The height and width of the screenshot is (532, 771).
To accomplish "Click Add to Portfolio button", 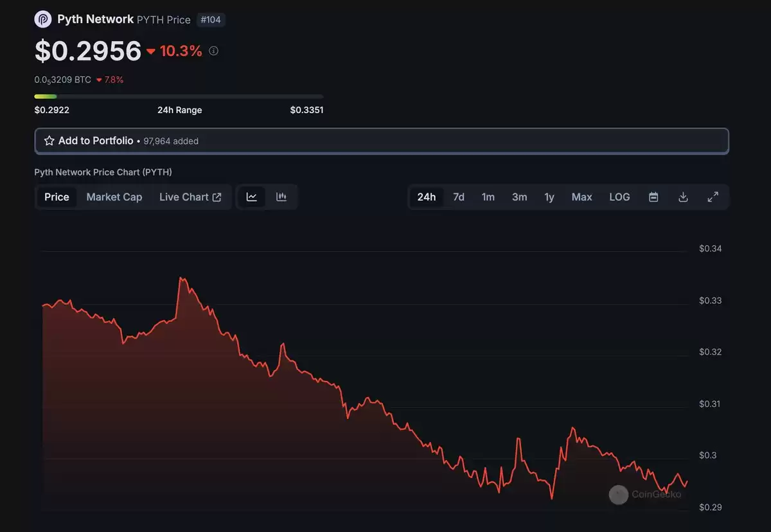I will 382,141.
